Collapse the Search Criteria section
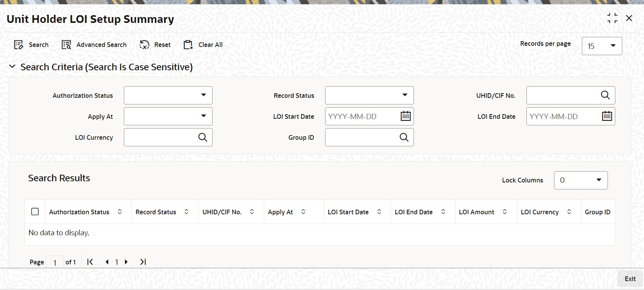Screen dimensions: 644x290 click(12, 67)
